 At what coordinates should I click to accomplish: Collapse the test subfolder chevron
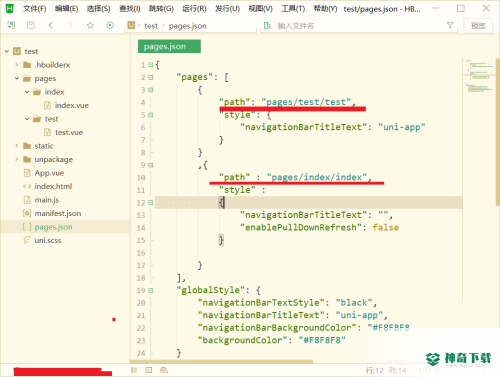[x=27, y=119]
